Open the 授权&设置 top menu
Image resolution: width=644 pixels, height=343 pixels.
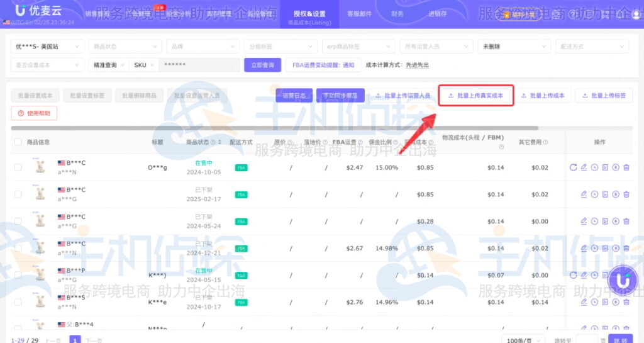point(309,14)
